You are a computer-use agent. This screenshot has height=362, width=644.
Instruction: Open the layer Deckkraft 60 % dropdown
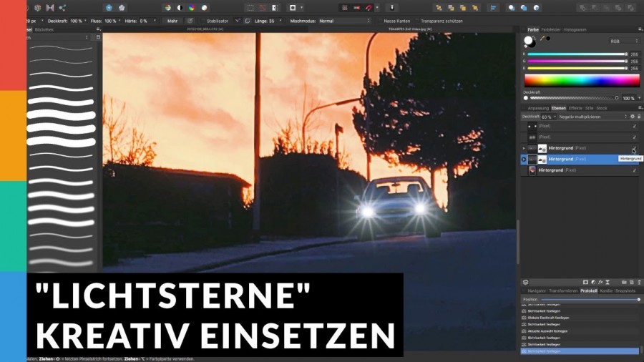[555, 117]
